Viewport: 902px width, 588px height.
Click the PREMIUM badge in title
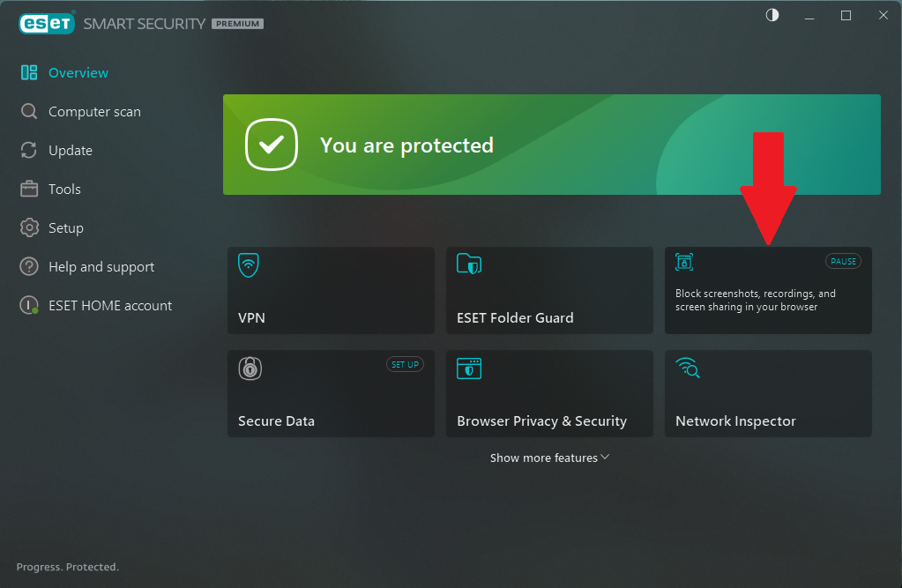pyautogui.click(x=237, y=24)
